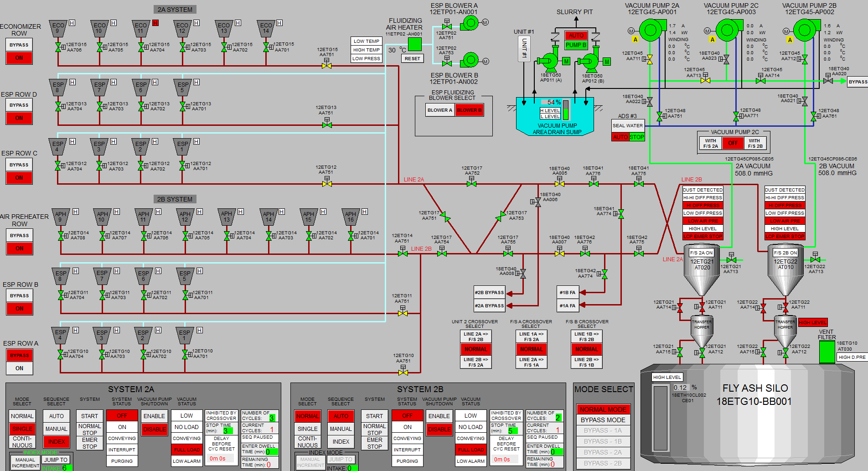Select the Vacuum Pump 2A pump symbol
This screenshot has height=471, width=868.
[650, 31]
